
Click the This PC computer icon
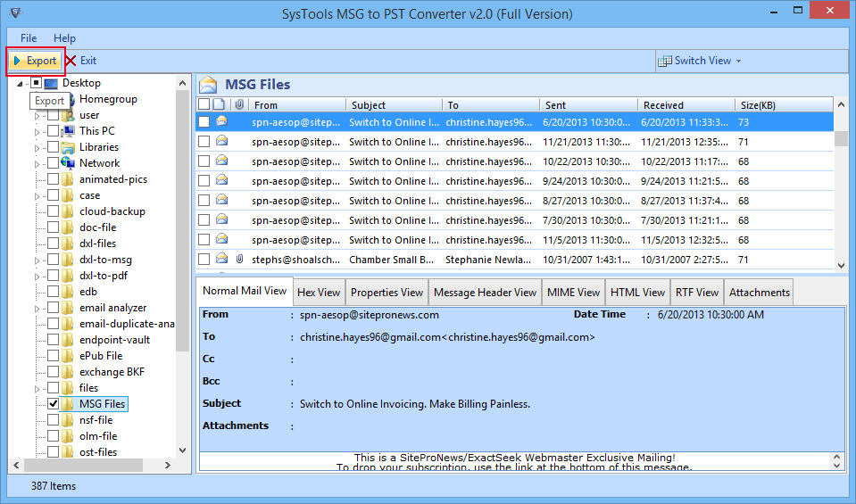(68, 131)
